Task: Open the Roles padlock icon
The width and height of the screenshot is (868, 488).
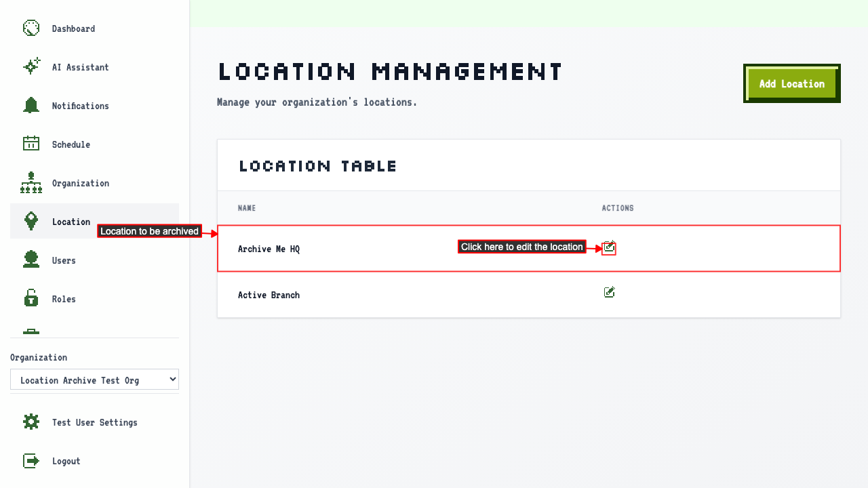Action: coord(31,298)
